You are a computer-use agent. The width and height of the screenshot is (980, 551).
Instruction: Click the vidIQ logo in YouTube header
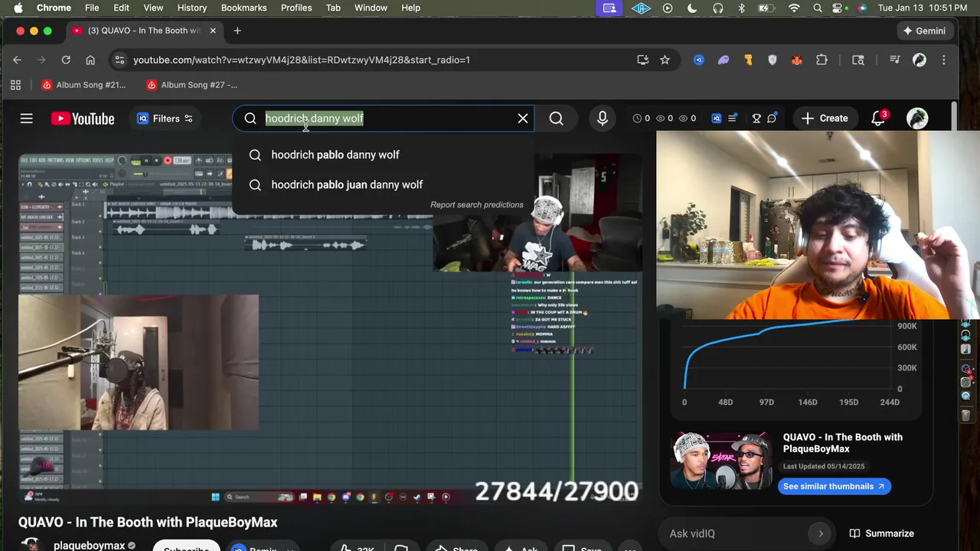pos(717,119)
